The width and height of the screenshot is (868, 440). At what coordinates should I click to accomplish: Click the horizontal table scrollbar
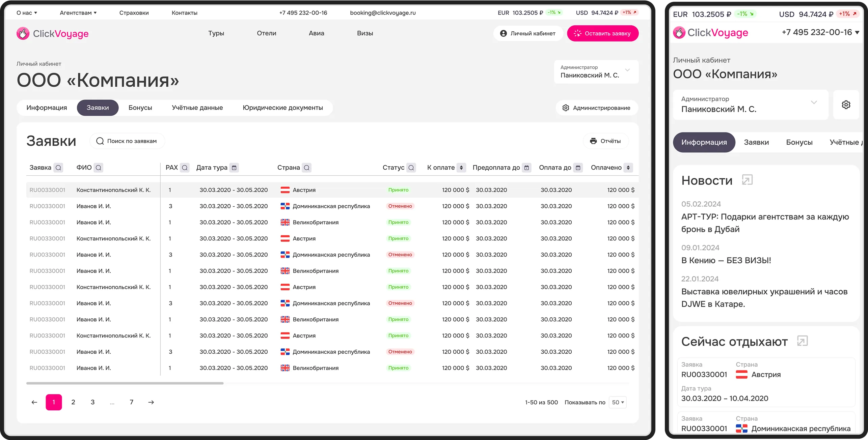point(125,383)
